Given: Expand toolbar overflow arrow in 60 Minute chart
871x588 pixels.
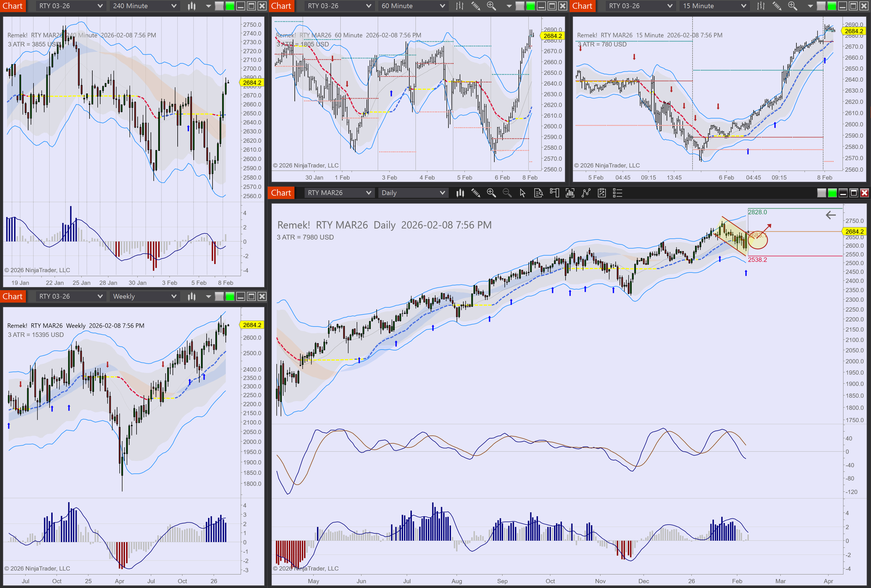Looking at the screenshot, I should coord(509,6).
